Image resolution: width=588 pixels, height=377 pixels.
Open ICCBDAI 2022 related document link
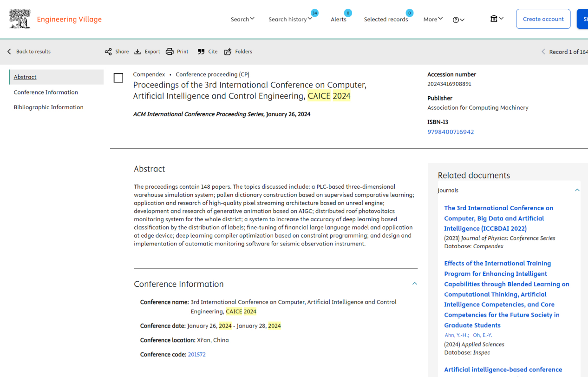coord(499,218)
